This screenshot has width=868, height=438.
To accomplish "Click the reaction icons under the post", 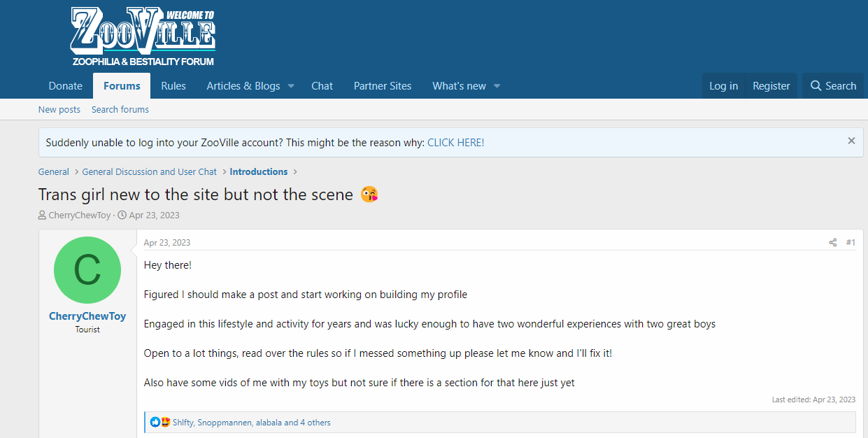I will [x=160, y=423].
